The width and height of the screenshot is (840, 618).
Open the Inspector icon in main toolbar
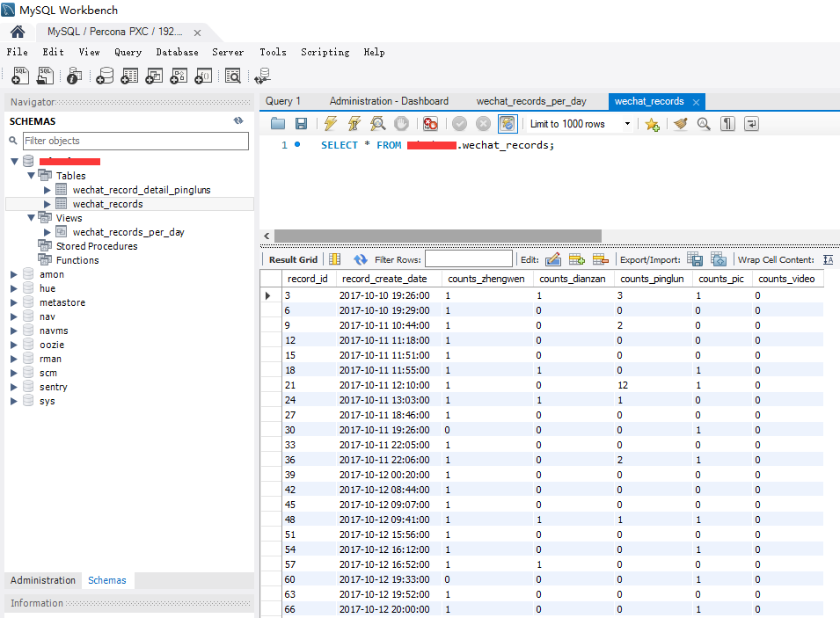pyautogui.click(x=74, y=76)
